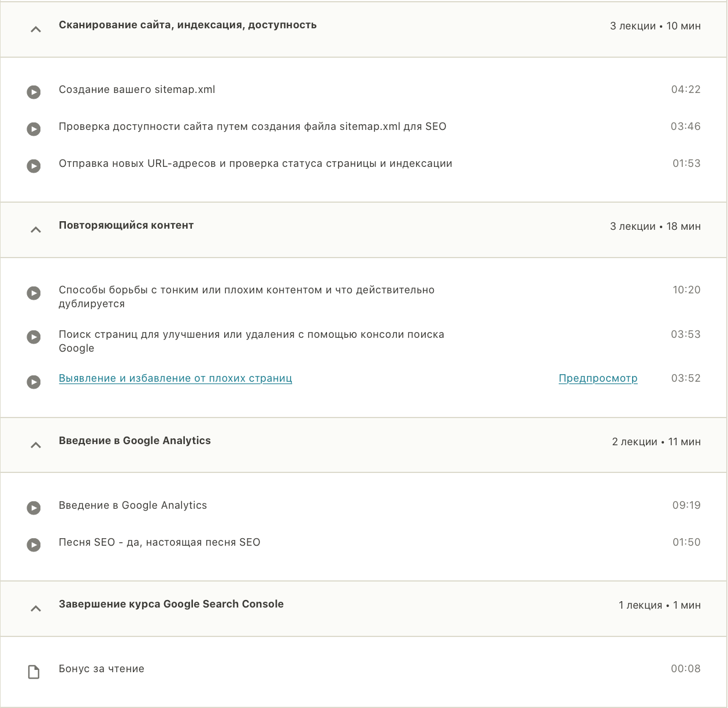This screenshot has width=728, height=708.
Task: Collapse the 'Введение в Google Analytics' section
Action: tap(35, 445)
